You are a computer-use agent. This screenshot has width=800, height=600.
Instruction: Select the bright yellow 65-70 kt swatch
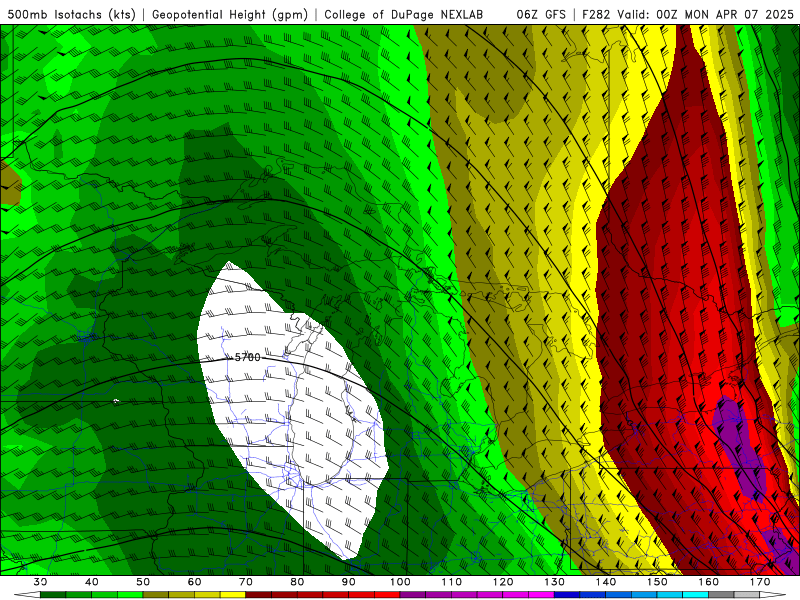tap(233, 595)
